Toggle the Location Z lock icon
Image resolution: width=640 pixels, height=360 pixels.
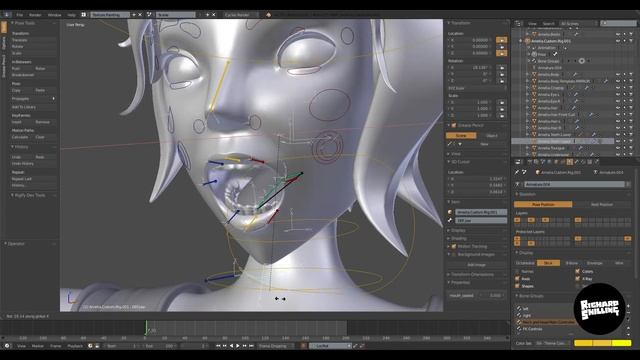(x=501, y=53)
